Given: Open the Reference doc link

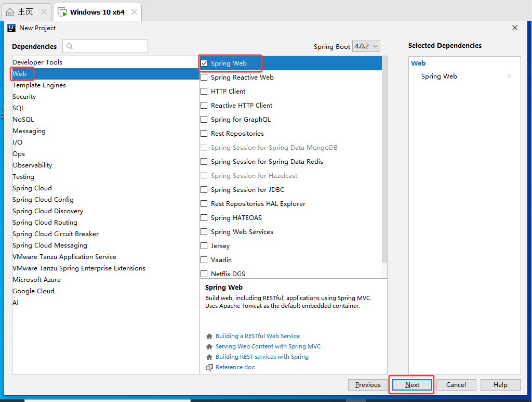Looking at the screenshot, I should click(x=235, y=368).
